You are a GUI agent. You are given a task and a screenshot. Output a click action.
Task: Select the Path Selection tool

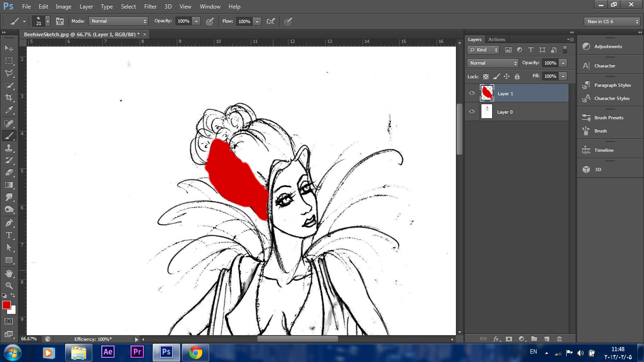(x=9, y=247)
